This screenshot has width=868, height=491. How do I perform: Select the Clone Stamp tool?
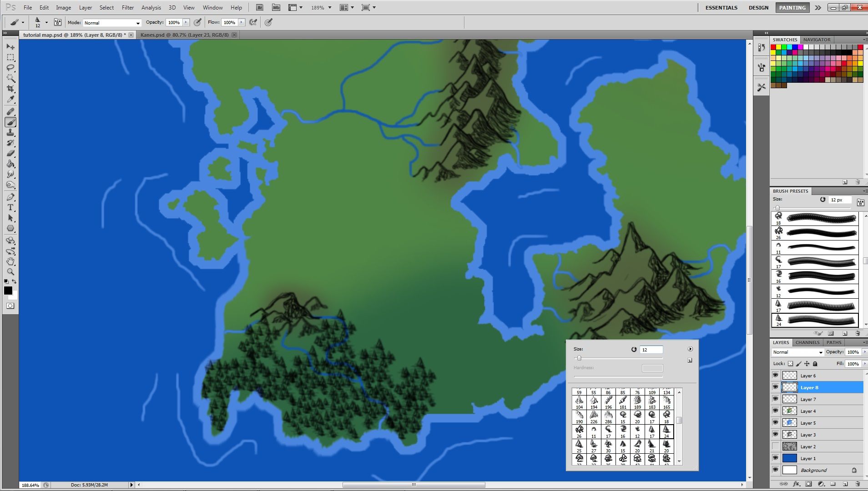click(x=10, y=133)
